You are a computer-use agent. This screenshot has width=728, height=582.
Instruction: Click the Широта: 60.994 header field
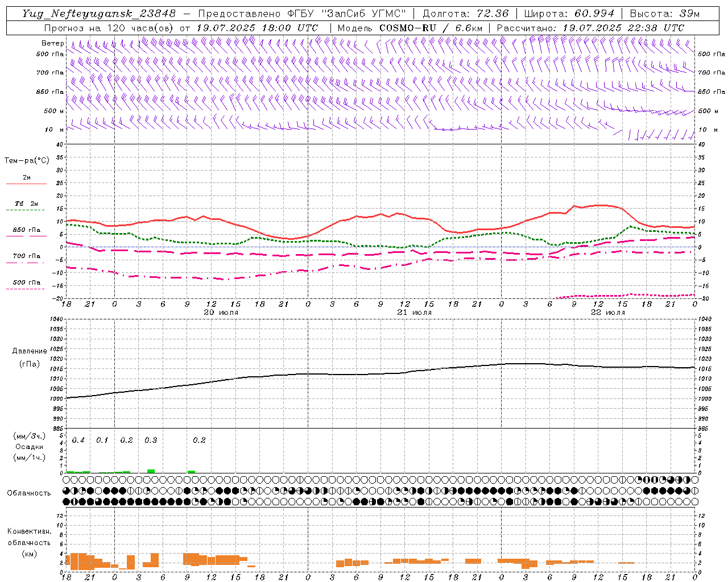click(569, 14)
